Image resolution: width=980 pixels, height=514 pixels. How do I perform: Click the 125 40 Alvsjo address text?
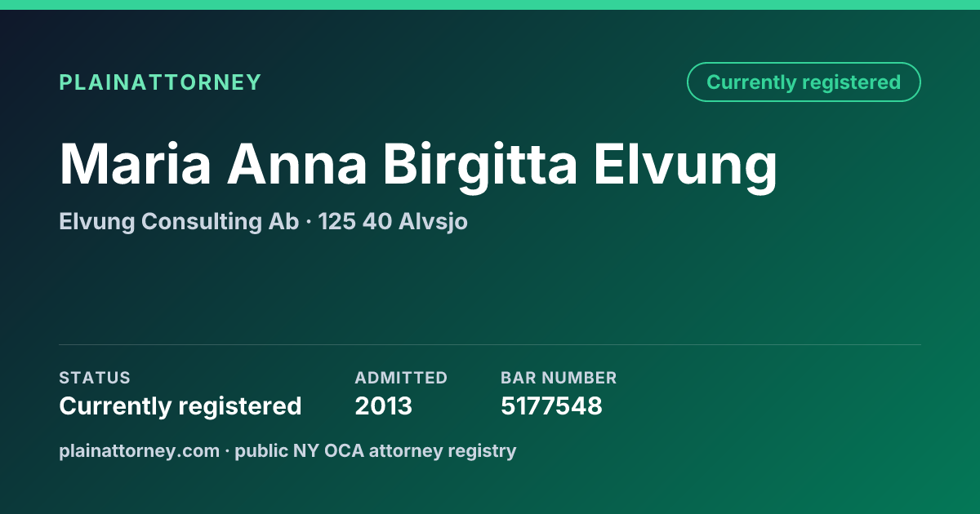tap(393, 222)
